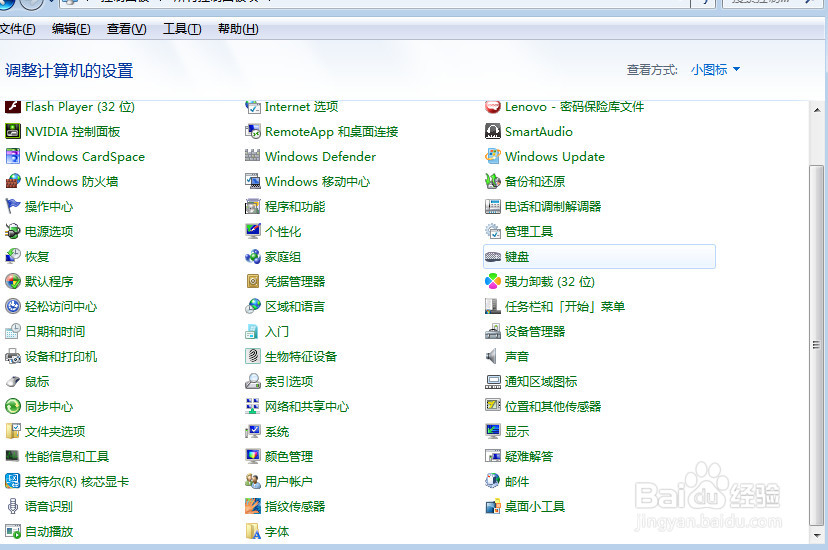Click the 显示 link
The height and width of the screenshot is (550, 828).
[x=517, y=432]
